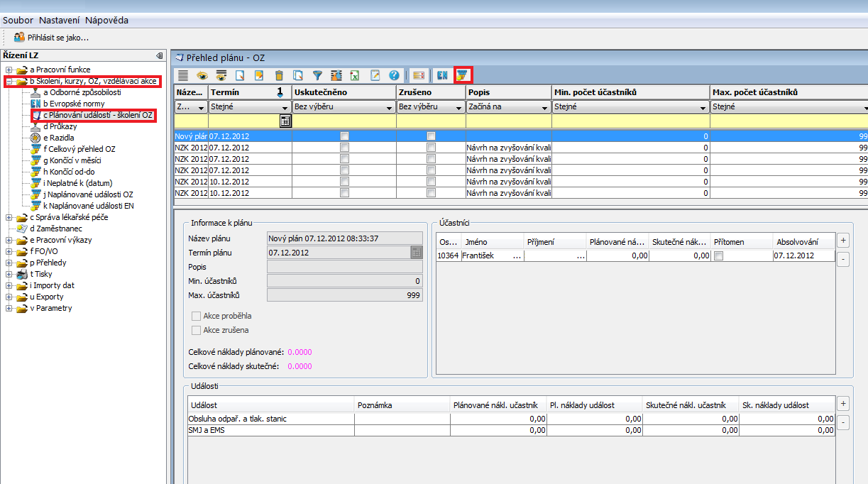
Task: Click the red-highlighted toolbar icon after EN
Action: pos(463,75)
